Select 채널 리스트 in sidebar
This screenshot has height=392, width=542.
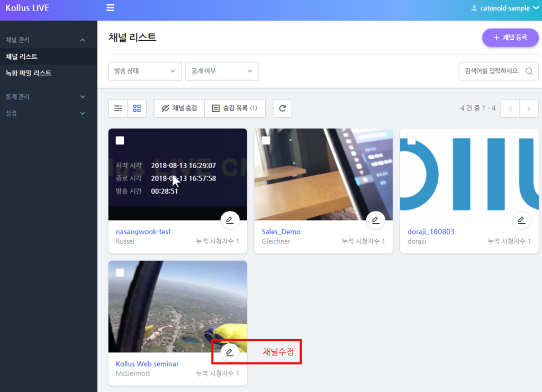(x=22, y=57)
